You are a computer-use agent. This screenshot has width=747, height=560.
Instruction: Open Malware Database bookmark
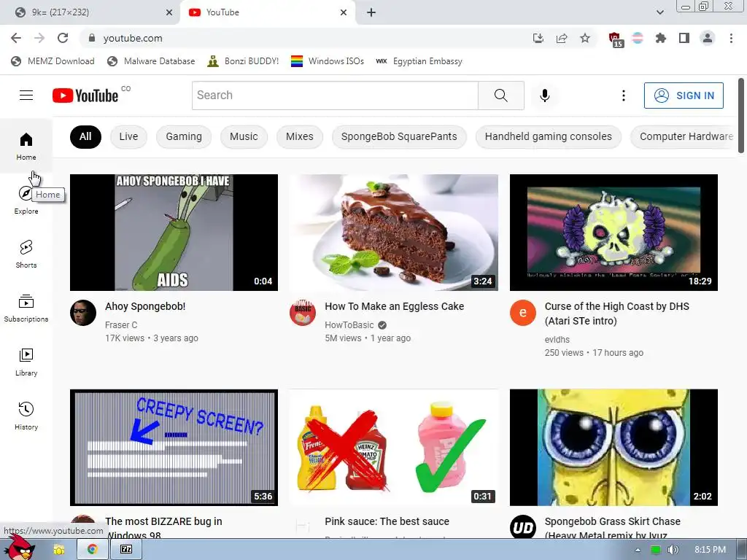click(152, 61)
